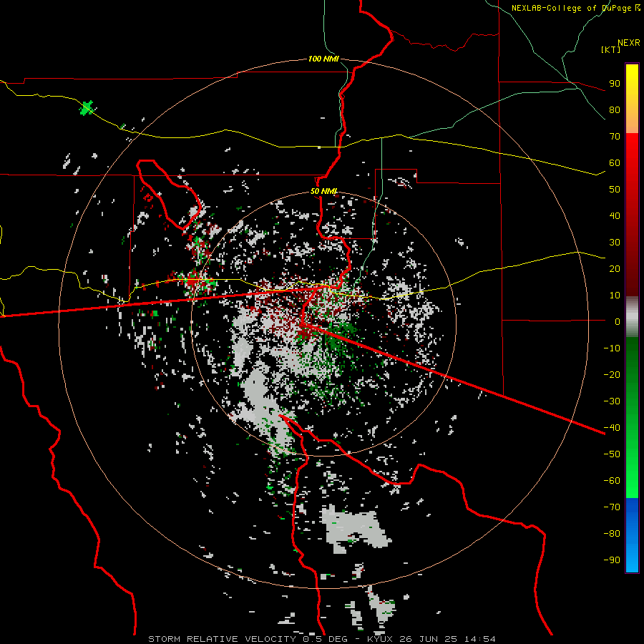Screen dimensions: 644x644
Task: Click the 50 value on velocity scale
Action: coord(615,190)
